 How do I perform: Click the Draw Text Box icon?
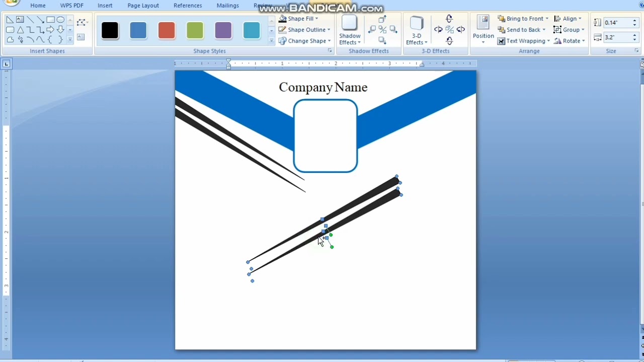pos(80,37)
